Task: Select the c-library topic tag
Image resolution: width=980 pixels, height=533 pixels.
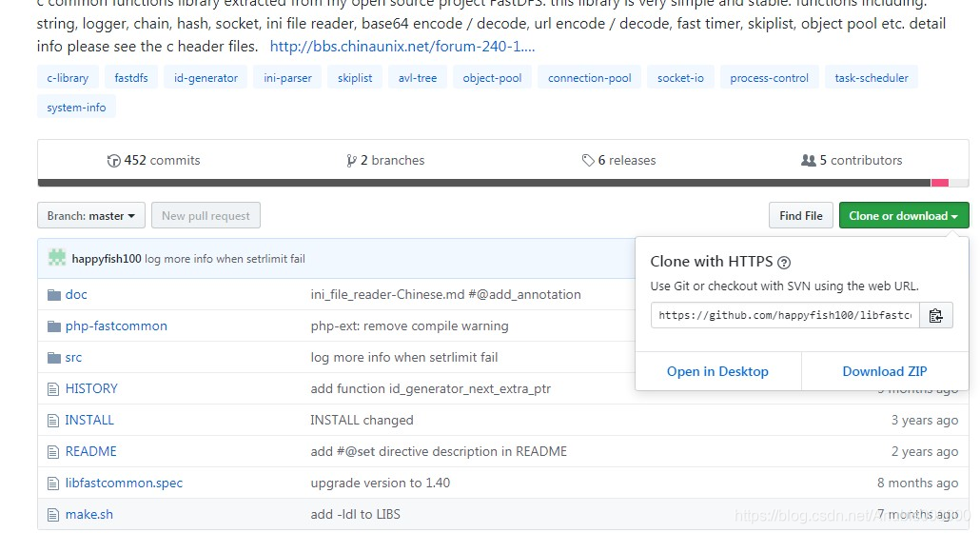Action: (x=68, y=78)
